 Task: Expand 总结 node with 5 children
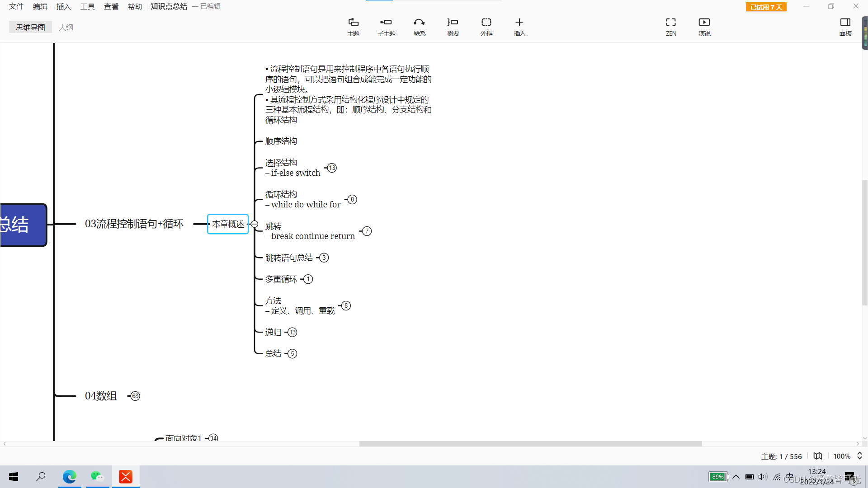(x=292, y=354)
